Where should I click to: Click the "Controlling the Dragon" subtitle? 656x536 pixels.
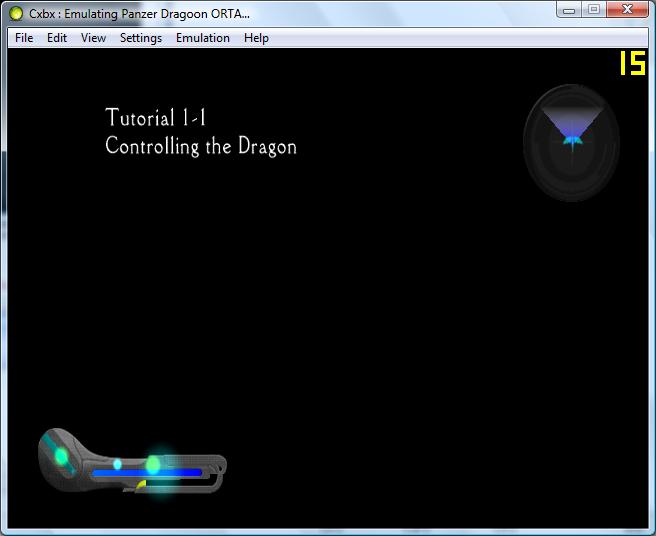click(x=200, y=147)
